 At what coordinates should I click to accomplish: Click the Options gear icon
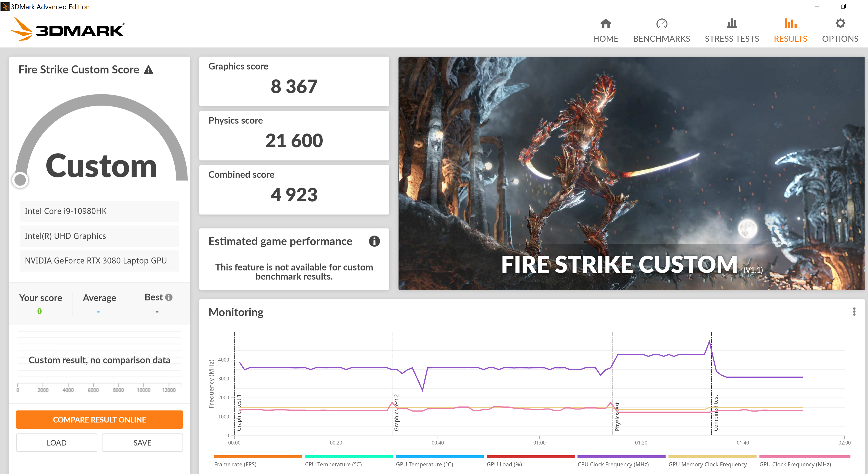pyautogui.click(x=840, y=23)
